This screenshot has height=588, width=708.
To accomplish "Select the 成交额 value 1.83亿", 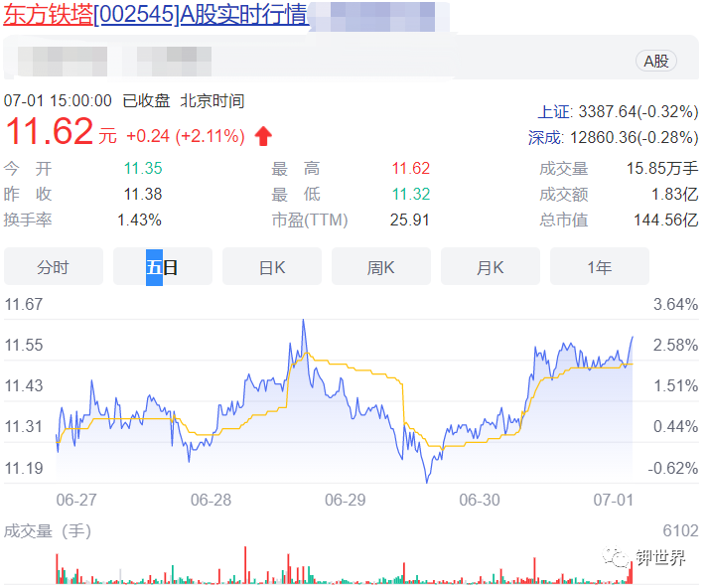I will click(x=674, y=195).
